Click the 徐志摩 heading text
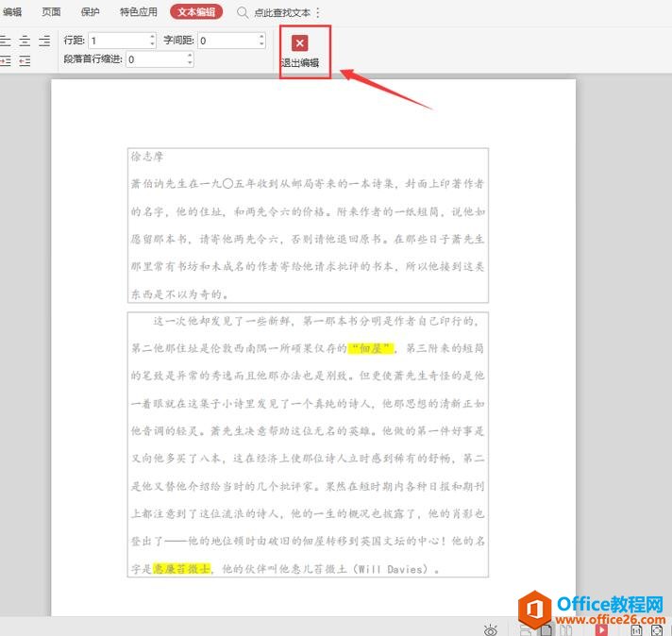 coord(147,157)
